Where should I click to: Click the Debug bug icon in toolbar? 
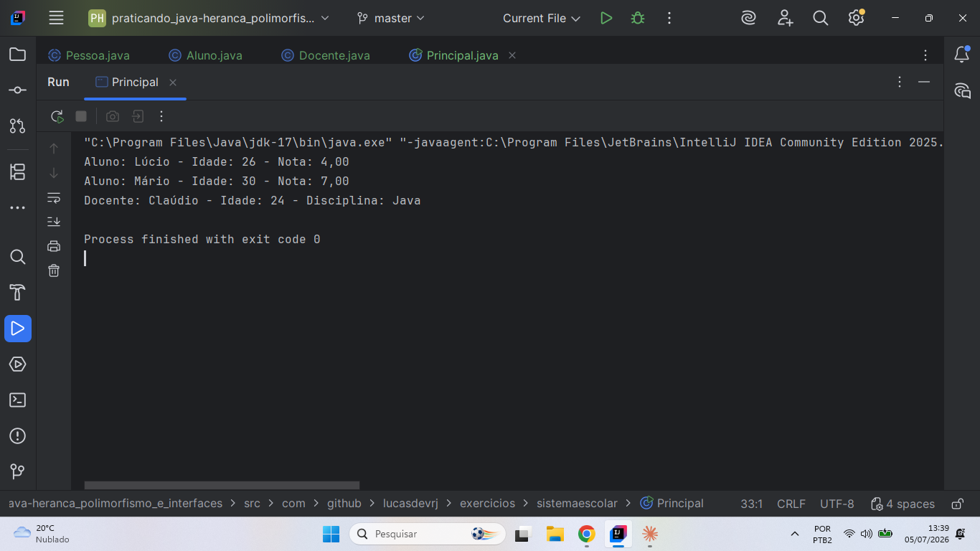[x=638, y=19]
